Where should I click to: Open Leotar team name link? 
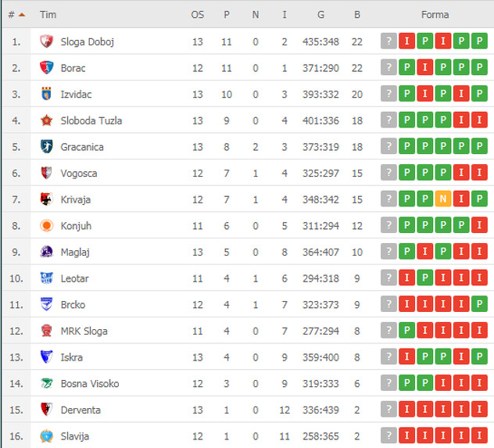[76, 278]
